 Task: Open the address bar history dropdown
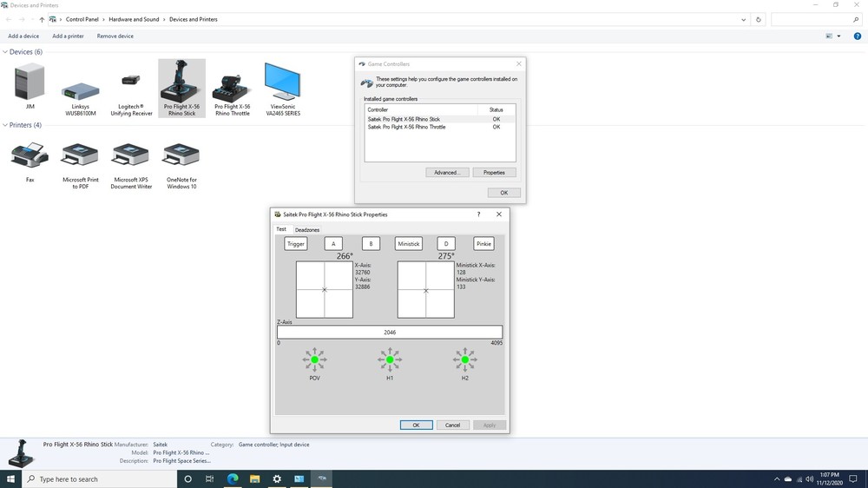pos(744,19)
